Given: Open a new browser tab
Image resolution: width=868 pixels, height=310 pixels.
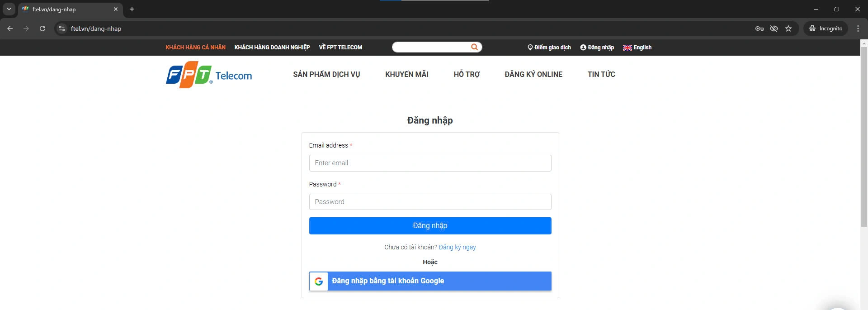Looking at the screenshot, I should point(132,9).
